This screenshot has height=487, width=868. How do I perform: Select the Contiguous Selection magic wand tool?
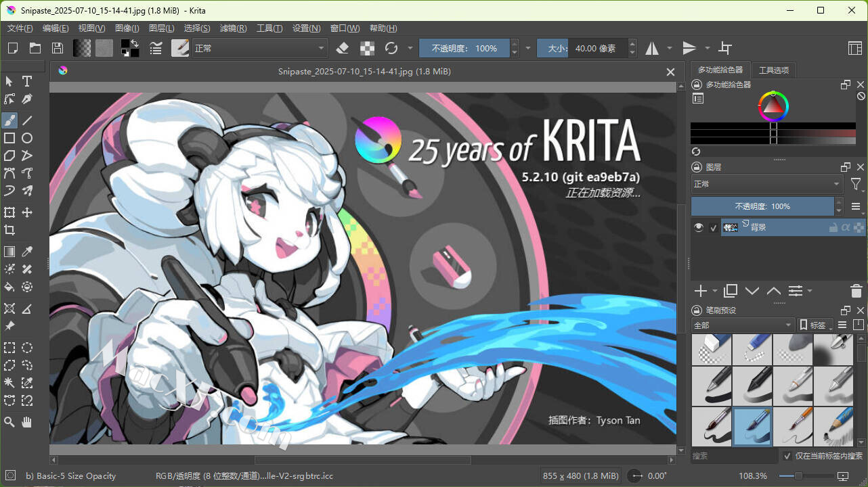[x=9, y=383]
